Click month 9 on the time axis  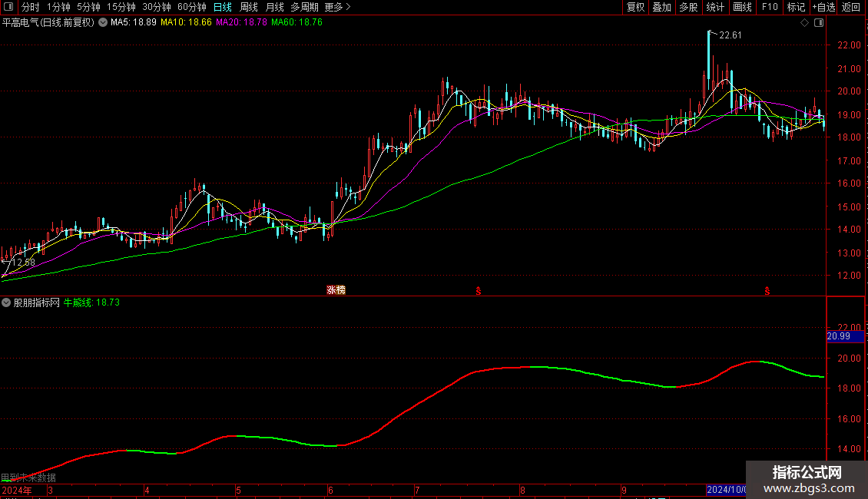click(x=624, y=490)
